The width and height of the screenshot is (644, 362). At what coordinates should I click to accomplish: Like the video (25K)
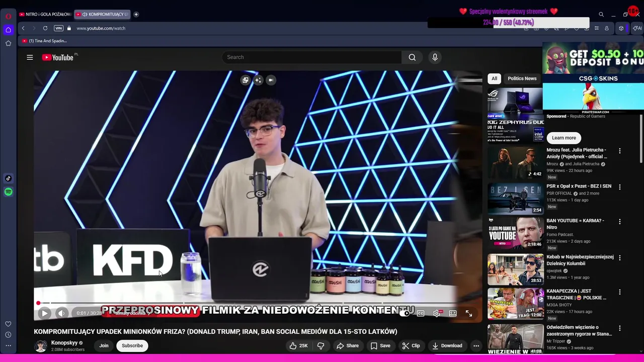[298, 345]
